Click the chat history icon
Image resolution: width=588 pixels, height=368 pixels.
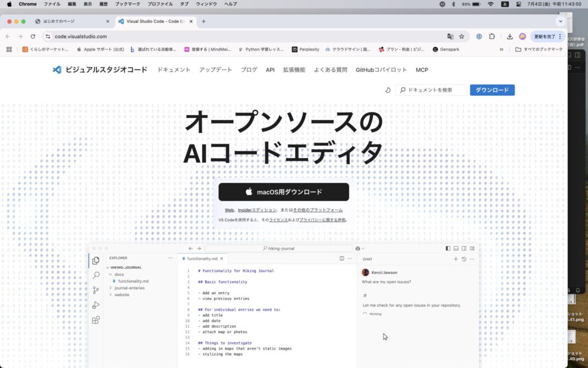click(464, 259)
